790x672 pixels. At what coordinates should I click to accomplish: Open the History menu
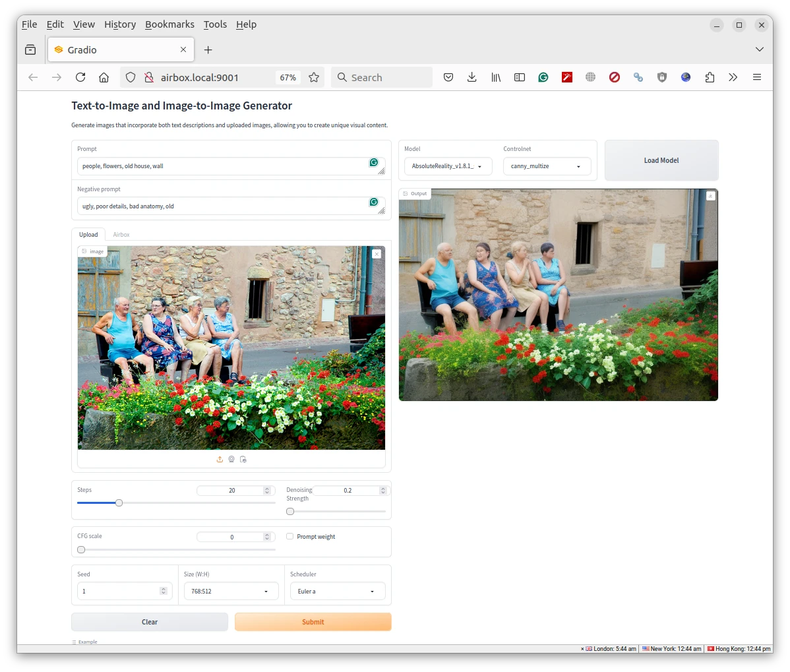click(120, 24)
